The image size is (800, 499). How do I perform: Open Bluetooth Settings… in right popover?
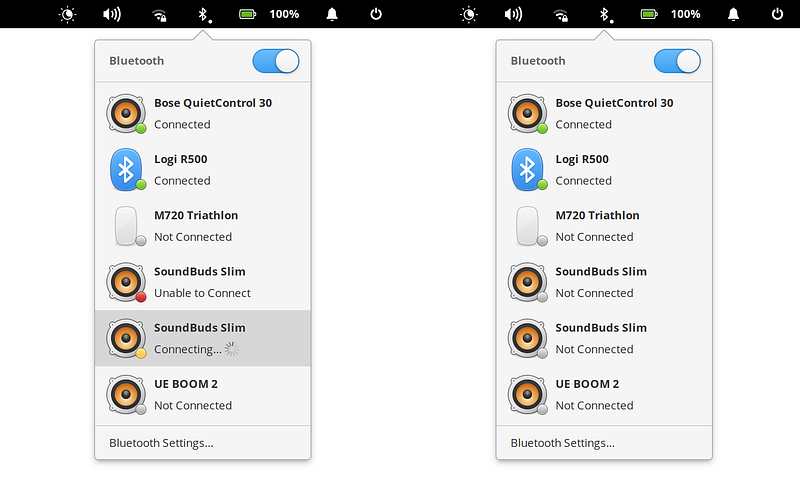tap(604, 443)
